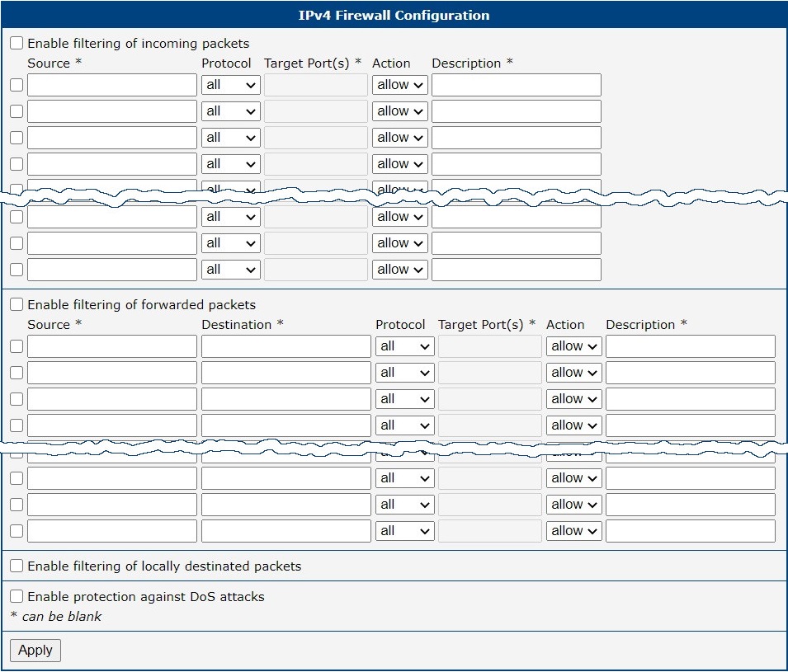Image resolution: width=788 pixels, height=672 pixels.
Task: Focus Destination field in second forwarded rule row
Action: [286, 373]
